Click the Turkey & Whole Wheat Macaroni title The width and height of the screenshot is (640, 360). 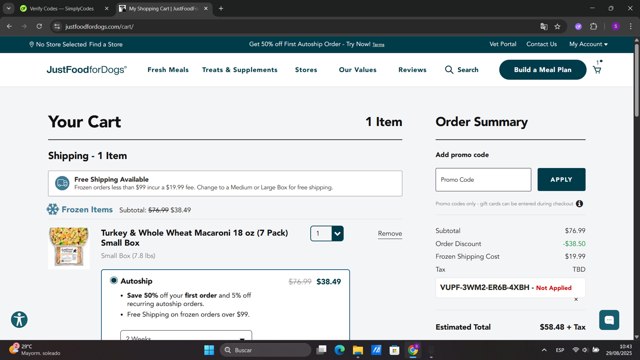194,238
